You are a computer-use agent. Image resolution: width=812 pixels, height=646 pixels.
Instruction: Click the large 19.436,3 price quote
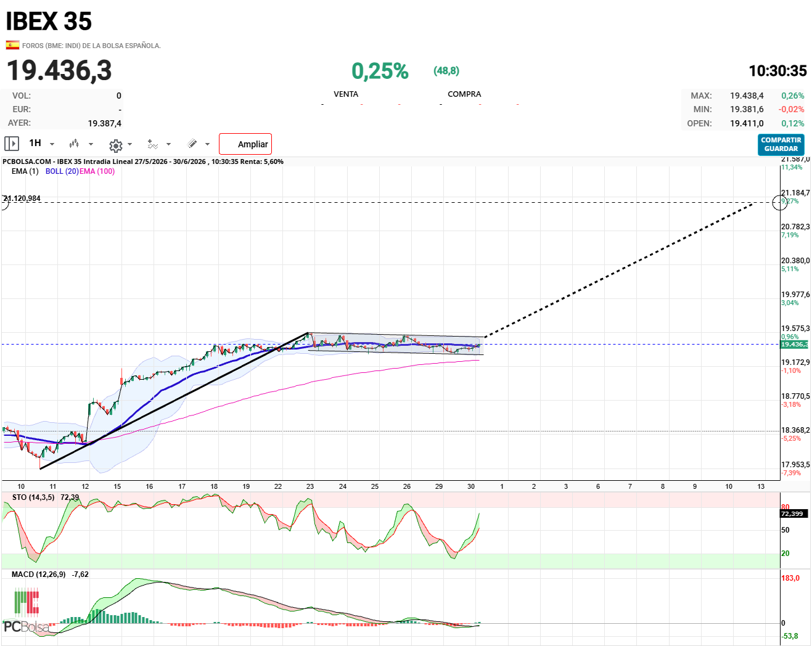pyautogui.click(x=59, y=70)
